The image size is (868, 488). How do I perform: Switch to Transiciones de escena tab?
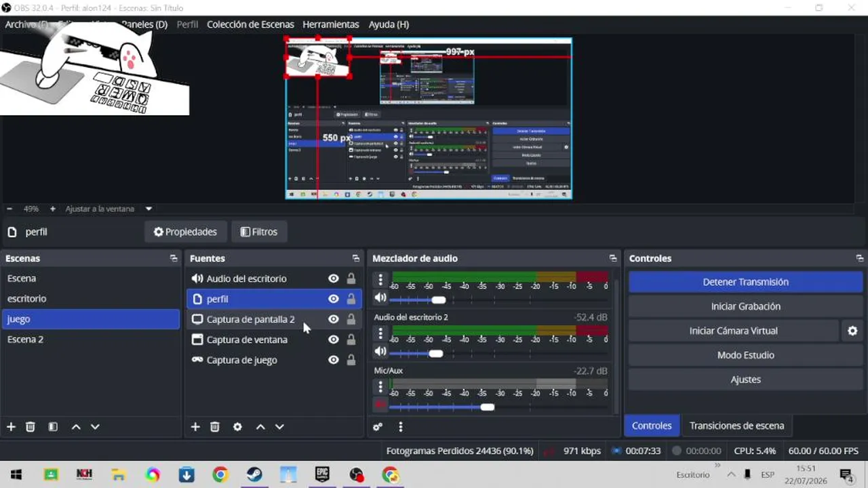click(x=736, y=426)
